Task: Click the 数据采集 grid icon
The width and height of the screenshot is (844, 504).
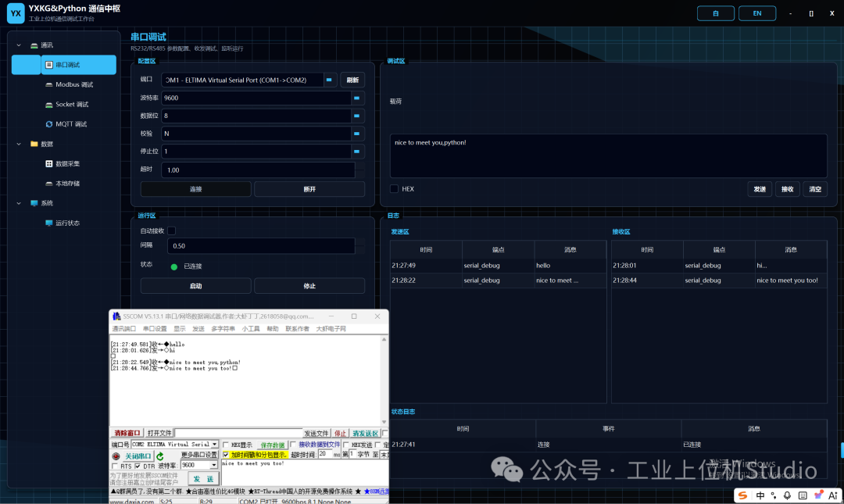Action: coord(49,163)
